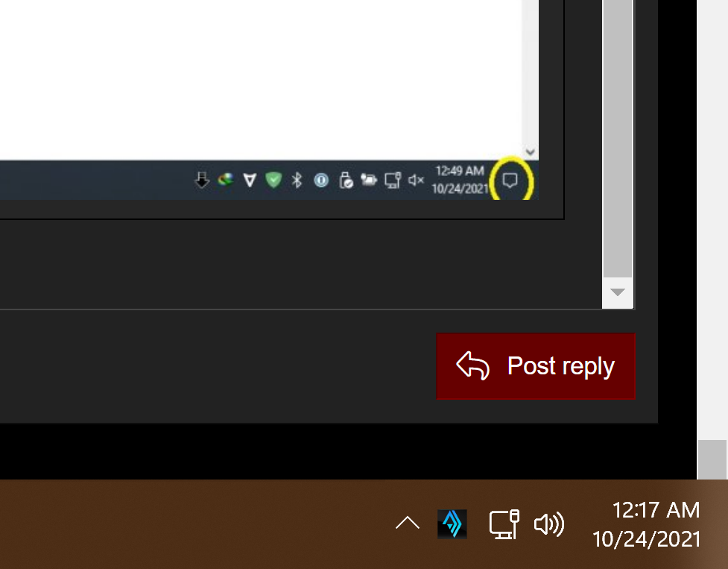This screenshot has height=569, width=728.
Task: Click the green shield icon in the embedded taskbar
Action: (273, 180)
